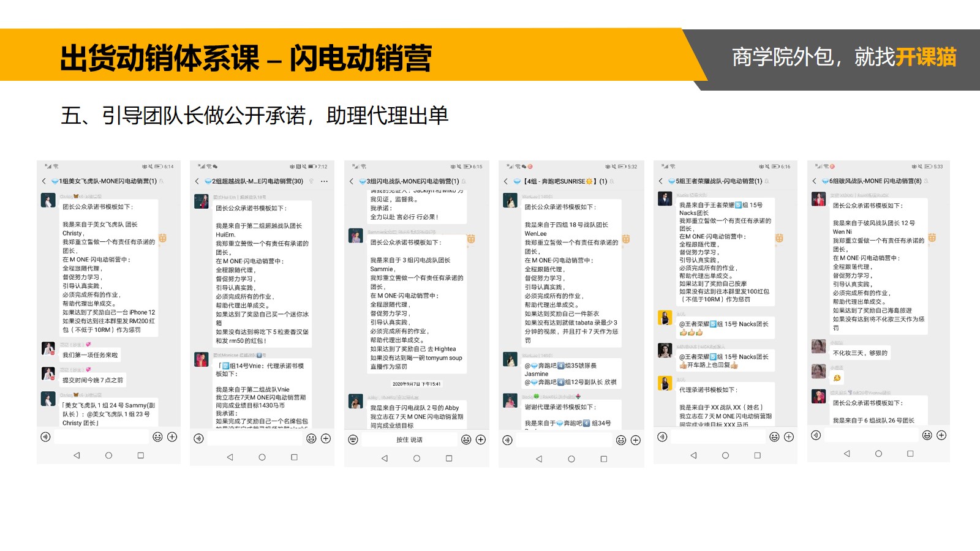Tap voice input icon in 2组超越战队 chat
The image size is (980, 551).
click(198, 438)
